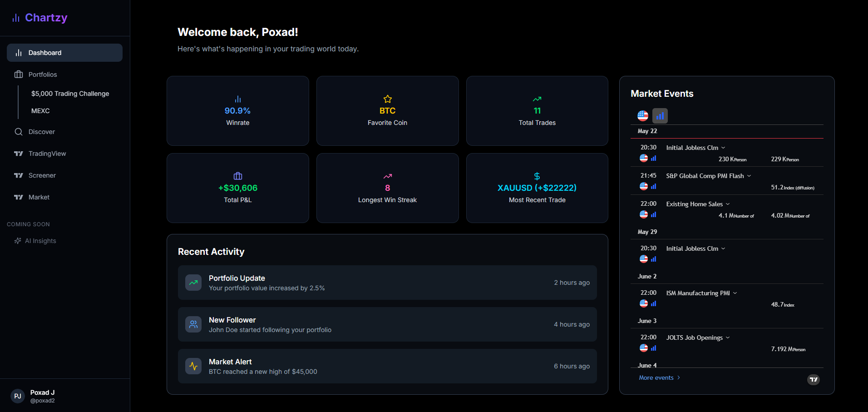Go to the Discover page

click(x=64, y=132)
